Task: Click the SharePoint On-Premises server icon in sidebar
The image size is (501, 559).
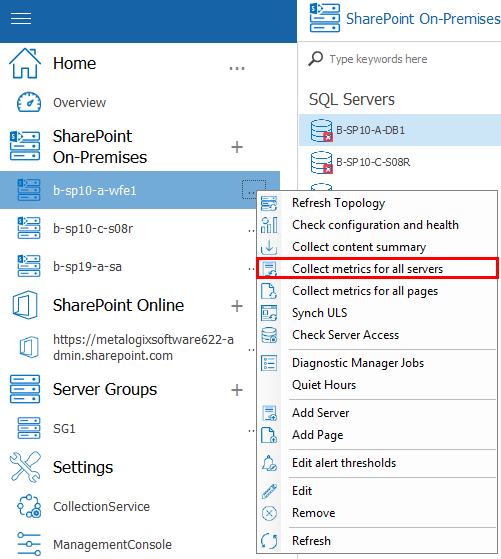Action: (x=25, y=146)
